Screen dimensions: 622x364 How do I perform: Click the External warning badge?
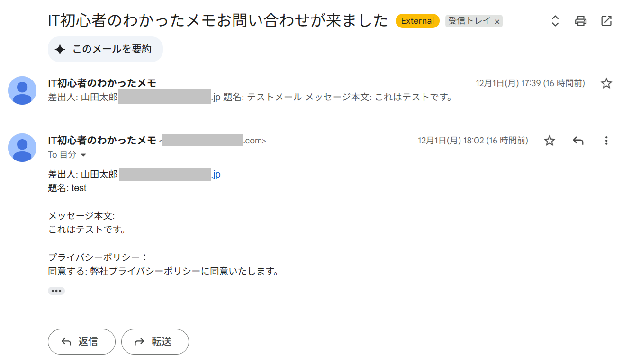pyautogui.click(x=417, y=21)
